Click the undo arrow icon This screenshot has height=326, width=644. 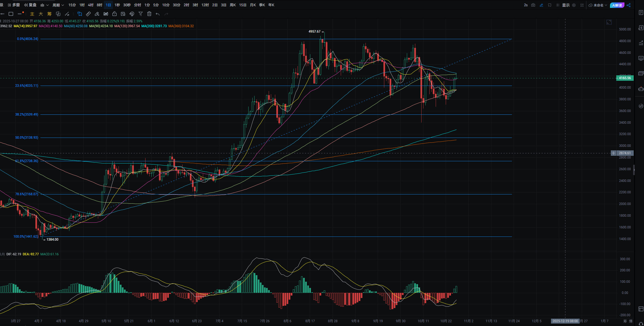[158, 14]
